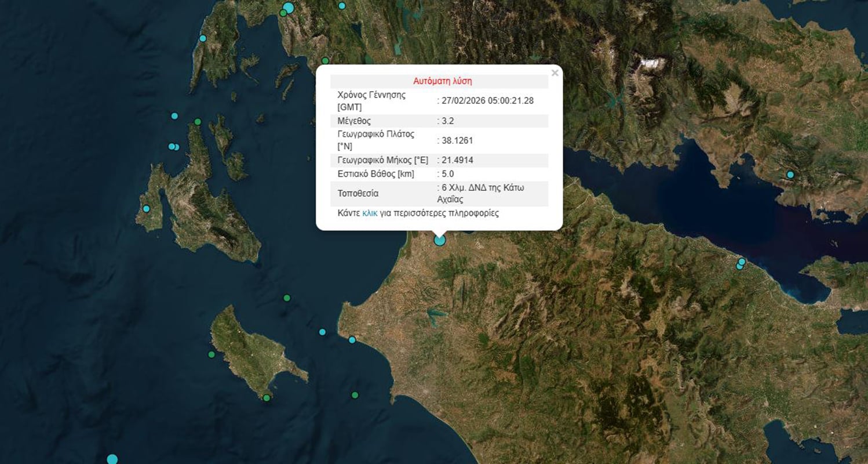Viewport: 868px width, 464px height.
Task: Click the cyan marker at far right, north of the gulf
Action: pyautogui.click(x=790, y=175)
